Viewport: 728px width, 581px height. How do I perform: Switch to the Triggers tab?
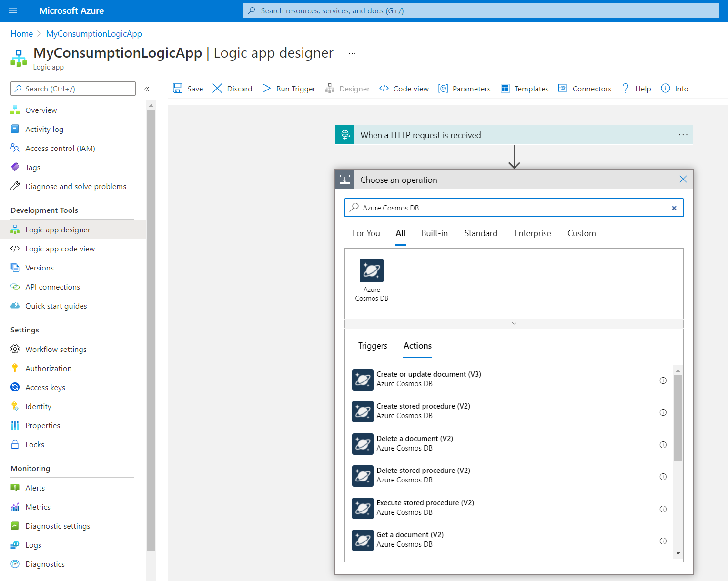373,346
